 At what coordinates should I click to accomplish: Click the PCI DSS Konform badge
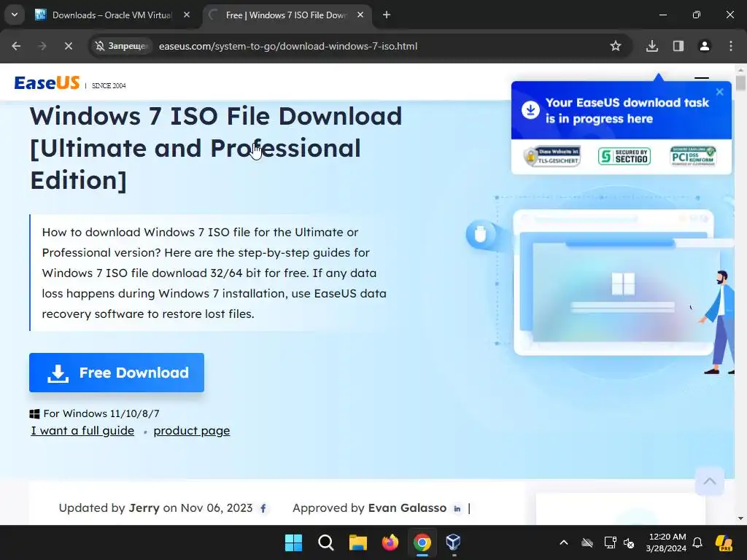pyautogui.click(x=693, y=156)
